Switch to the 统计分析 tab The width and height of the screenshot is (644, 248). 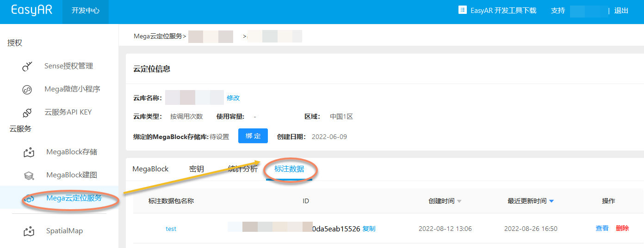(243, 169)
